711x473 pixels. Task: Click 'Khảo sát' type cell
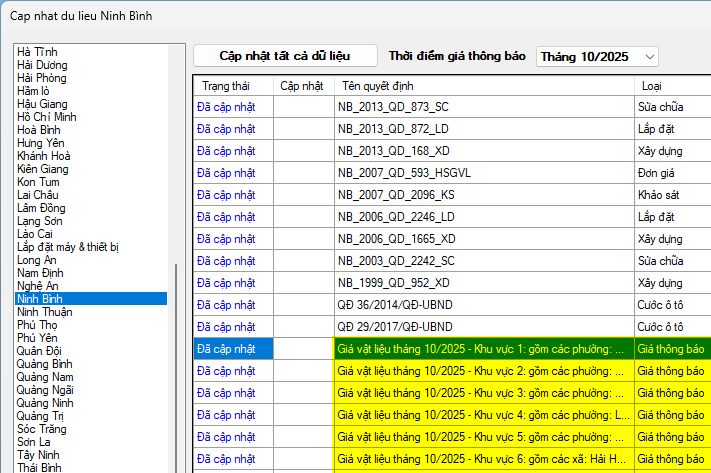[x=659, y=194]
